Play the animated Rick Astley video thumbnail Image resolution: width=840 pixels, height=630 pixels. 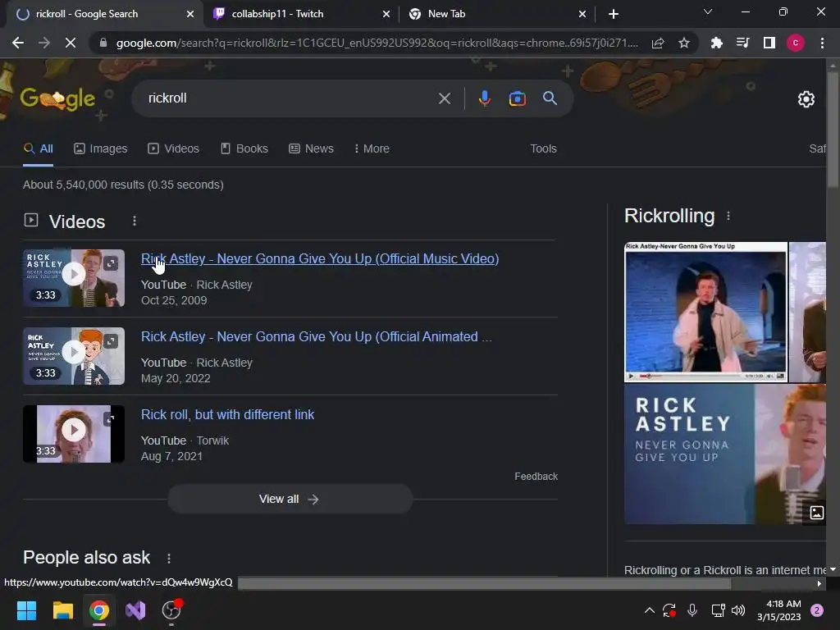pos(74,356)
